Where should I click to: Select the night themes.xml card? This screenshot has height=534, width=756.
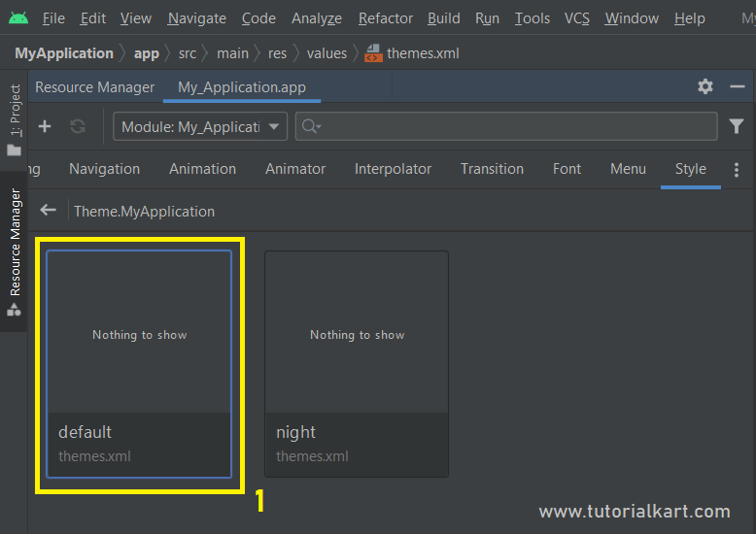pos(357,364)
